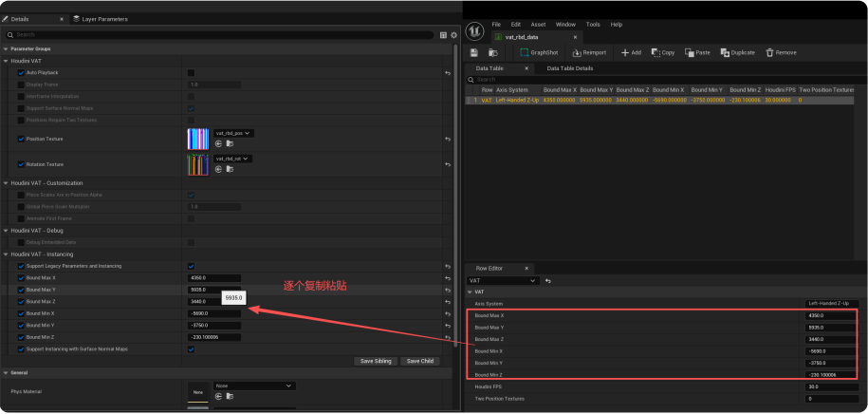Viewport: 868px width, 414px height.
Task: Click the GraphShot toolbar button
Action: (538, 52)
